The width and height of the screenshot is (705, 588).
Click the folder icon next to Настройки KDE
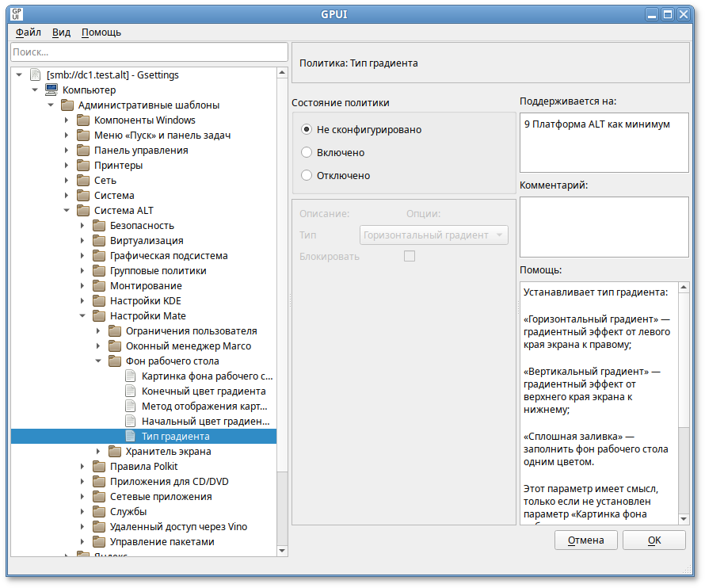99,301
